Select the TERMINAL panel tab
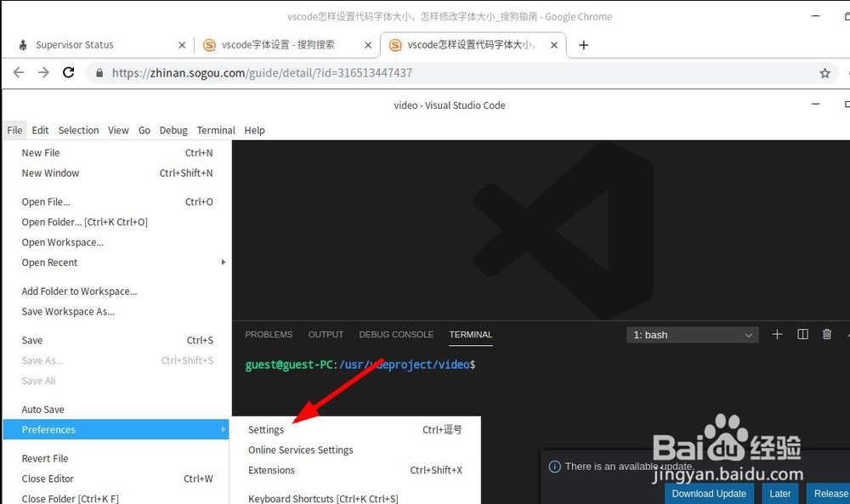 [x=471, y=334]
